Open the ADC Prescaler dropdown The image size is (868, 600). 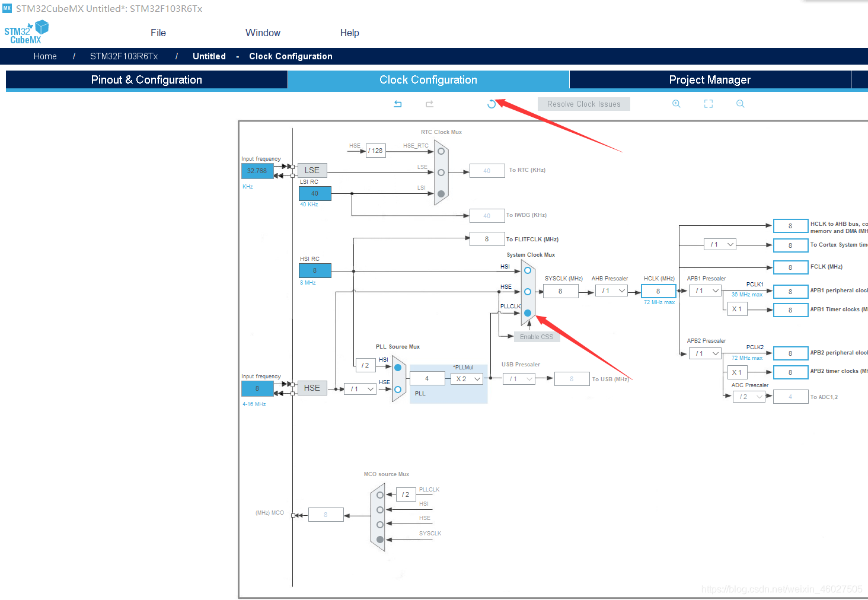(x=749, y=397)
